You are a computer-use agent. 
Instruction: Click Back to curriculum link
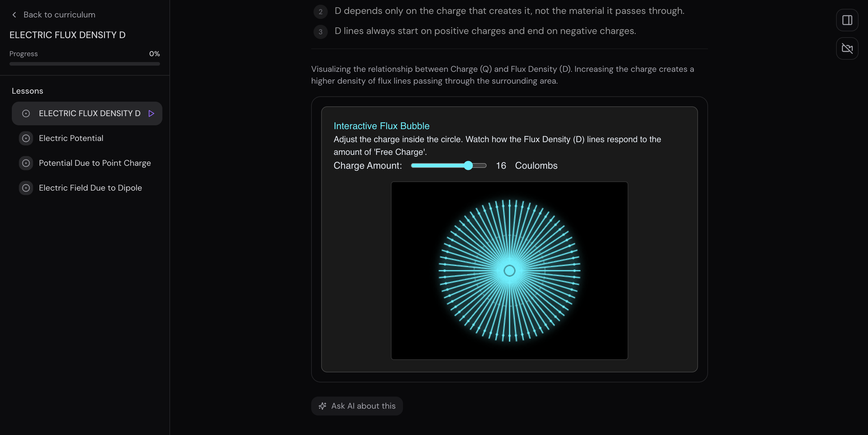point(59,15)
